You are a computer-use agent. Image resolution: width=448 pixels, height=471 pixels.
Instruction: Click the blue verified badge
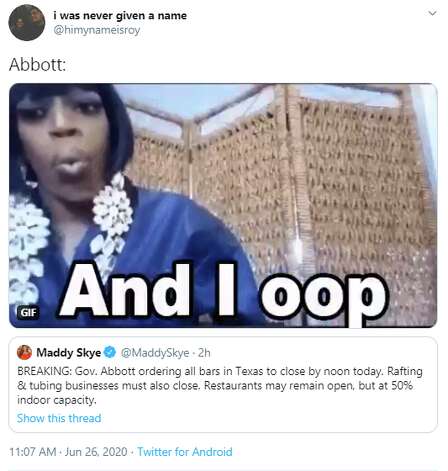tap(110, 352)
